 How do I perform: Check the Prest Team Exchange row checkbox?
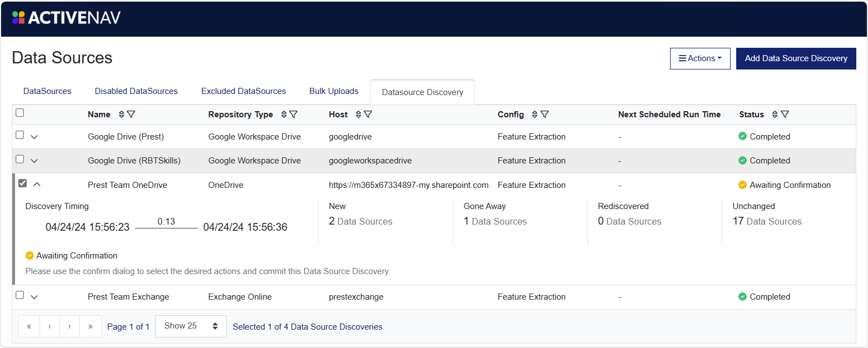[x=20, y=295]
